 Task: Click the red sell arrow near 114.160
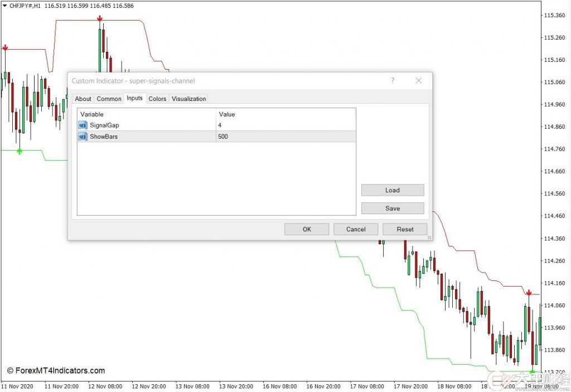click(x=529, y=293)
